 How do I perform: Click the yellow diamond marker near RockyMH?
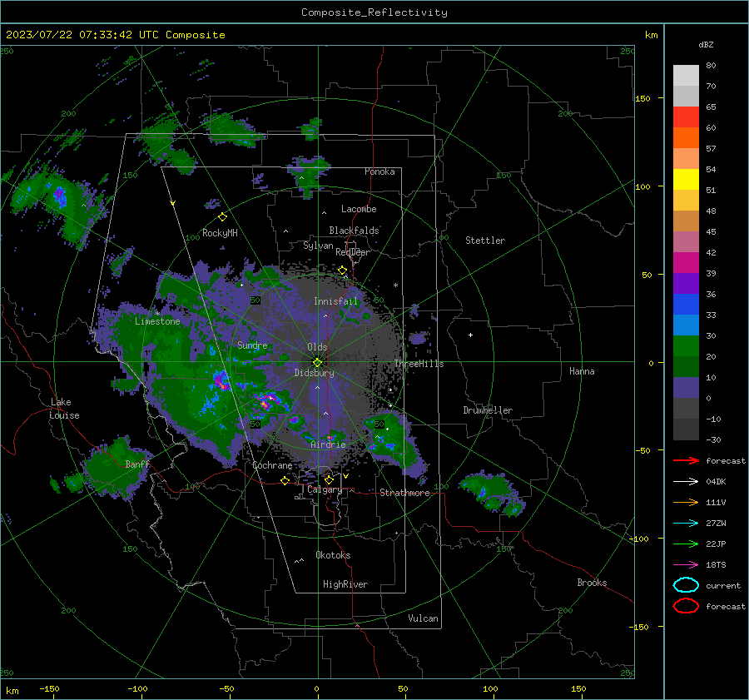click(x=222, y=217)
